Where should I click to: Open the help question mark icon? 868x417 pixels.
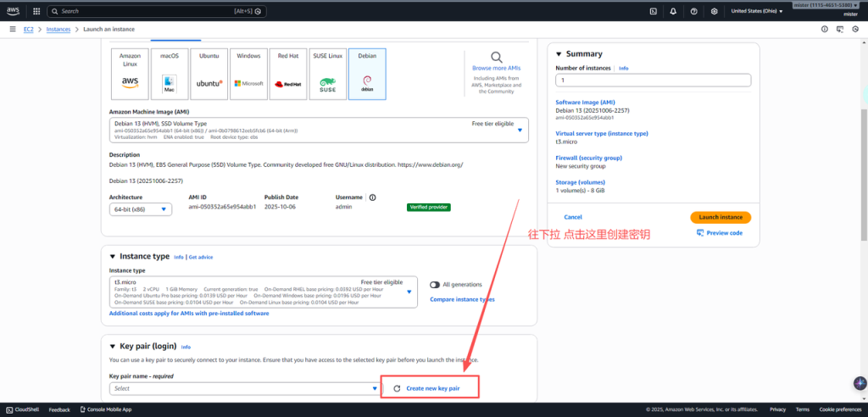693,11
